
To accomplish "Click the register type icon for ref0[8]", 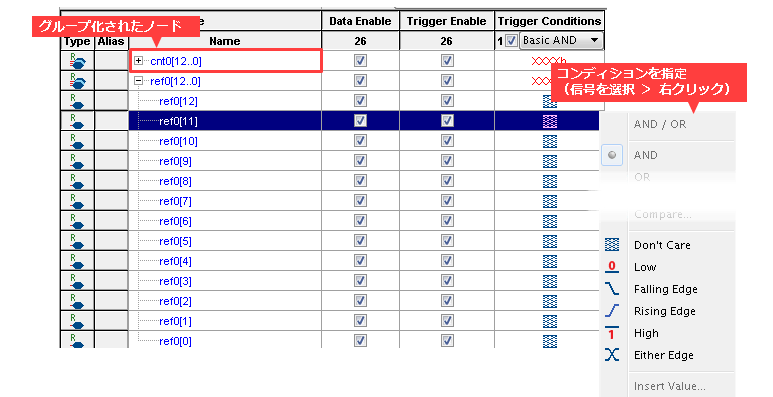I will click(x=76, y=181).
